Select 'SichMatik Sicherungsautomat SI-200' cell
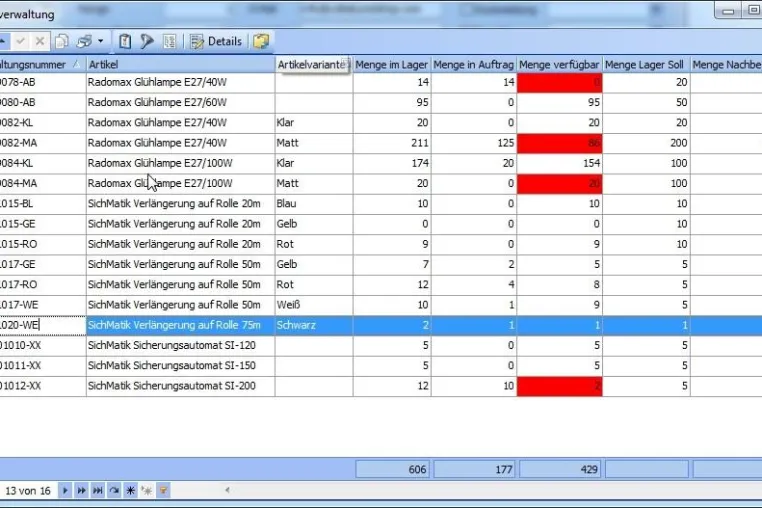 pos(180,386)
